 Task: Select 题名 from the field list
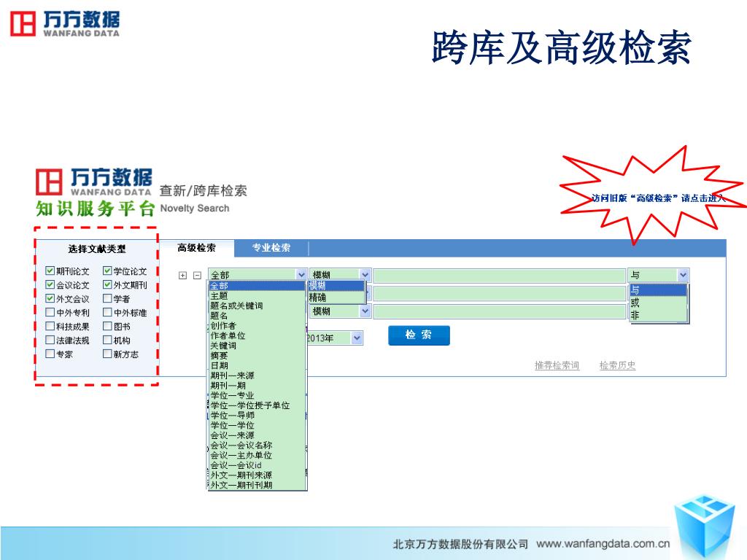coord(256,316)
